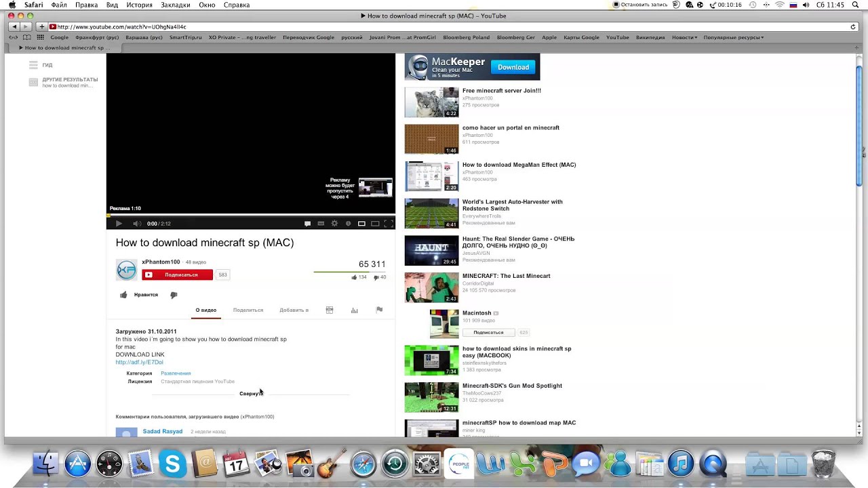The image size is (868, 488).
Task: Go forward with Safari's forward arrow
Action: click(26, 27)
